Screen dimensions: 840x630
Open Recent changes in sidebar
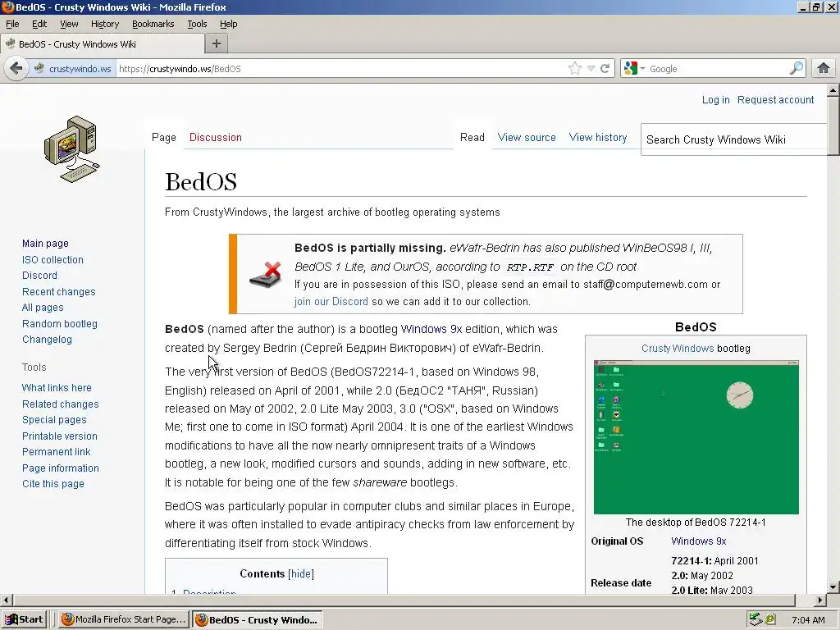click(59, 292)
